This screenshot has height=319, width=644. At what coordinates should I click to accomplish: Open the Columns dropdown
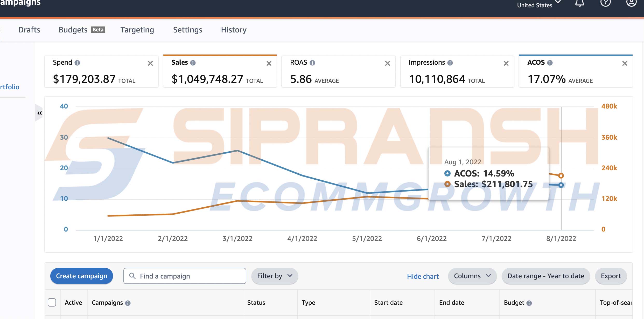[472, 276]
